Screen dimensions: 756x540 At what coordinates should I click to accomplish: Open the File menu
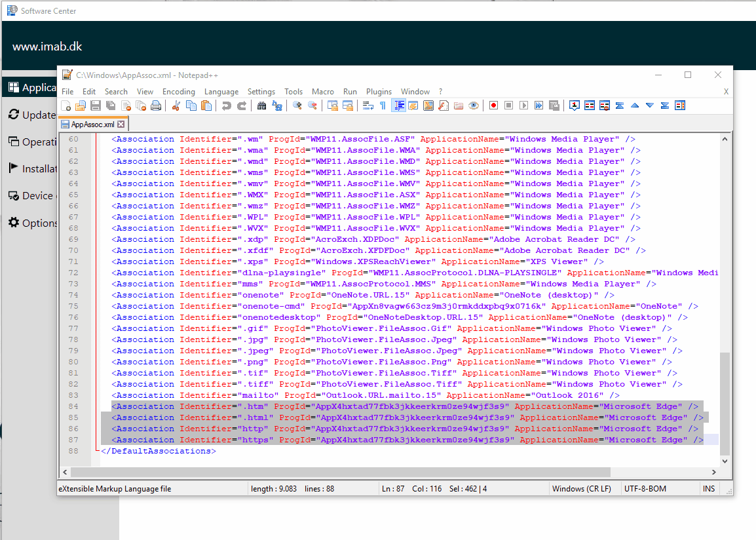(x=67, y=92)
